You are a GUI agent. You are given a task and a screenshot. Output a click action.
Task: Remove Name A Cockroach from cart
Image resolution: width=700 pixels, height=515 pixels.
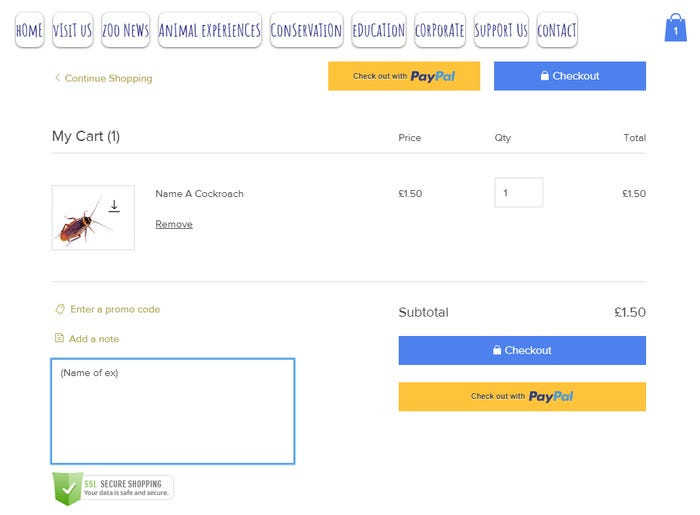(x=174, y=225)
